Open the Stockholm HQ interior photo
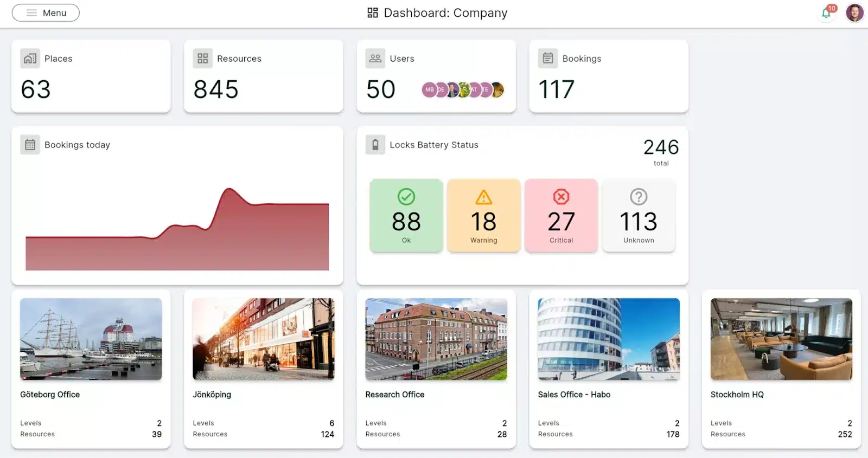The image size is (868, 458). [781, 339]
